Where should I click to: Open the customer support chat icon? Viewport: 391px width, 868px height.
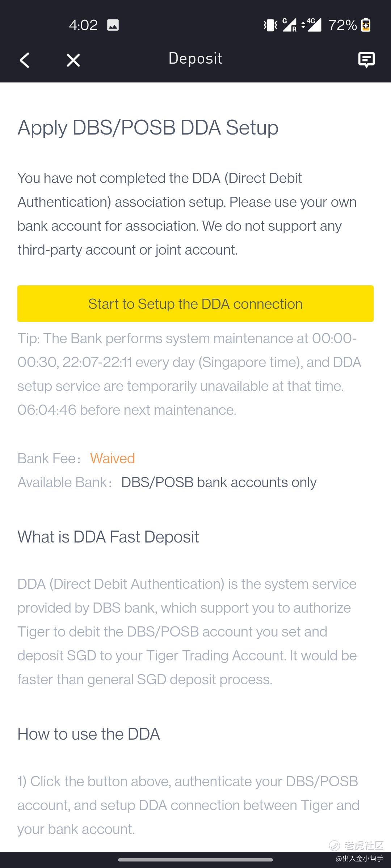coord(366,60)
